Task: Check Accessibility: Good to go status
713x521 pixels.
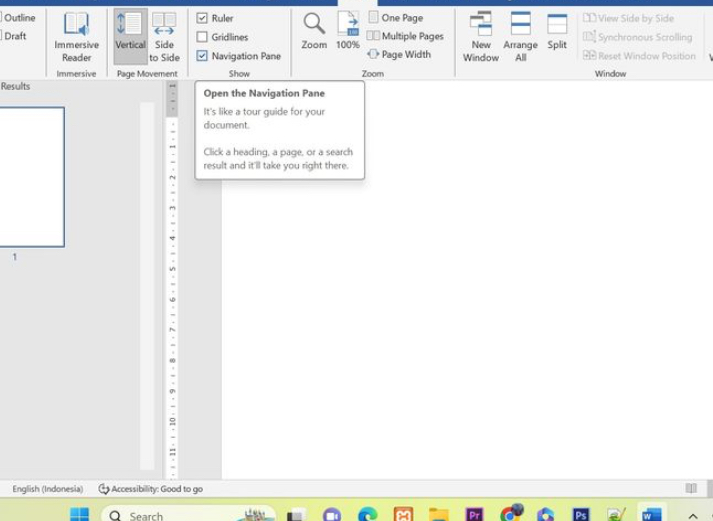Action: pyautogui.click(x=150, y=489)
